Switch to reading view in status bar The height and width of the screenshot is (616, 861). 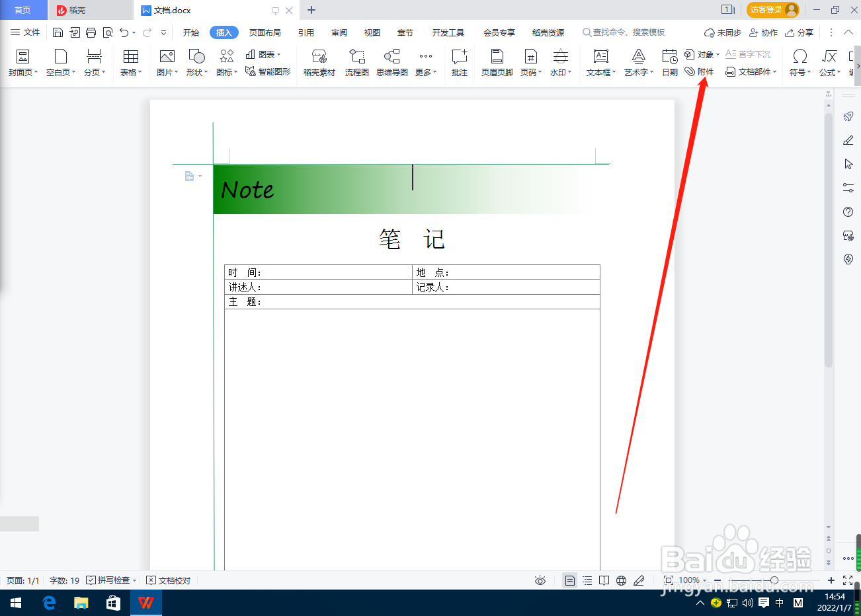click(x=604, y=580)
